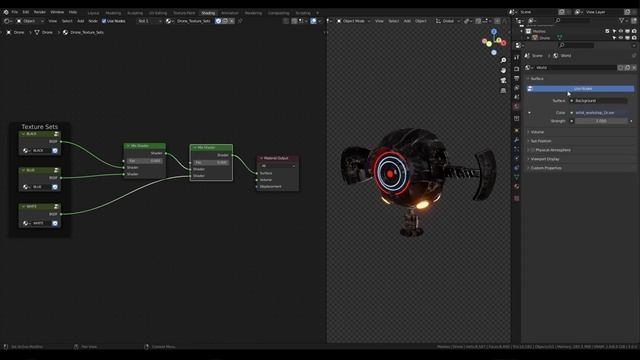640x360 pixels.
Task: Open the node editor Node menu
Action: (93, 21)
